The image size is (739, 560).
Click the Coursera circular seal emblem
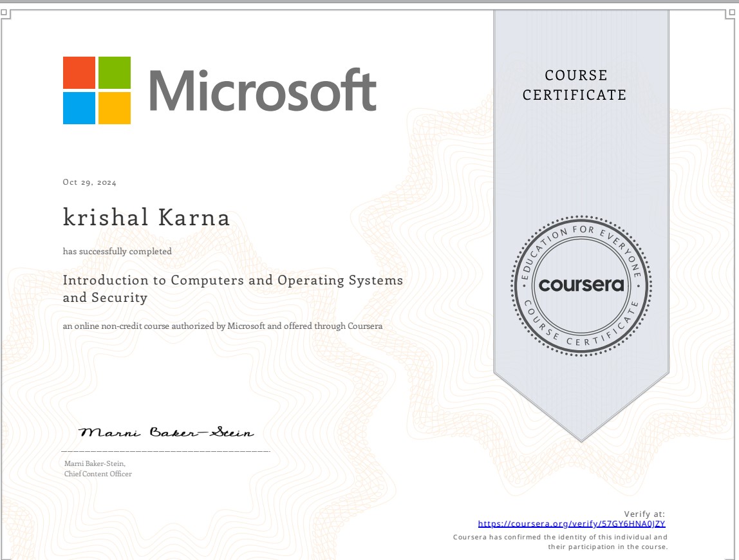pyautogui.click(x=581, y=285)
